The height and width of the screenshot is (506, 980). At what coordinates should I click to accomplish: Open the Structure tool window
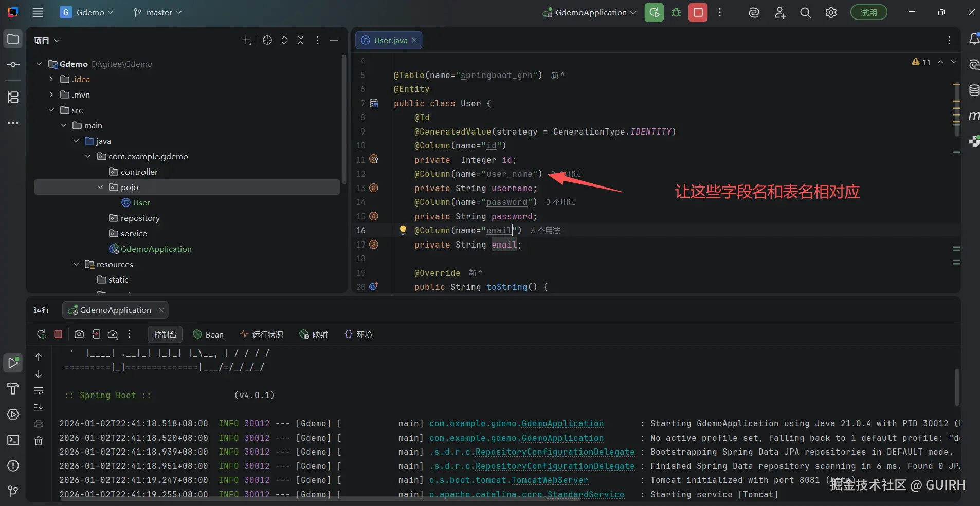coord(13,97)
